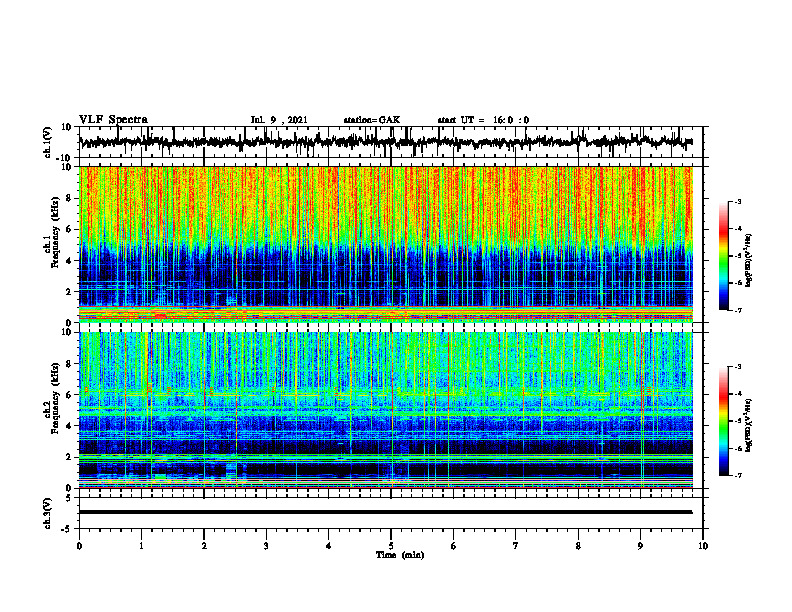
Task: Select "-4" label on ch.2 color scale
Action: [x=738, y=393]
